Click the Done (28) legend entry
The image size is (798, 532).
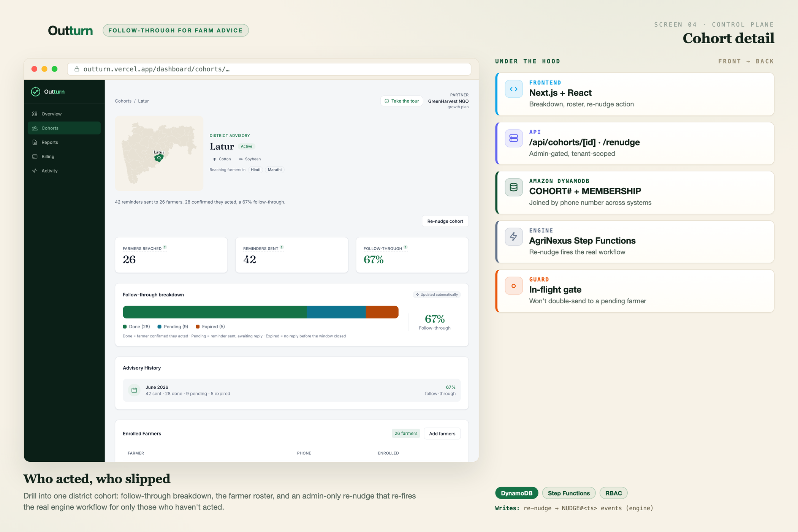136,327
